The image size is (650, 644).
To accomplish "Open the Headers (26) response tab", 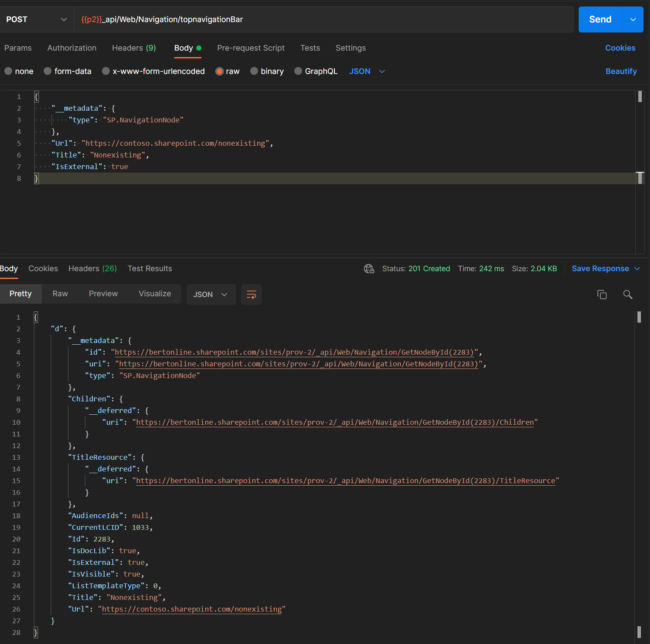I will coord(92,269).
